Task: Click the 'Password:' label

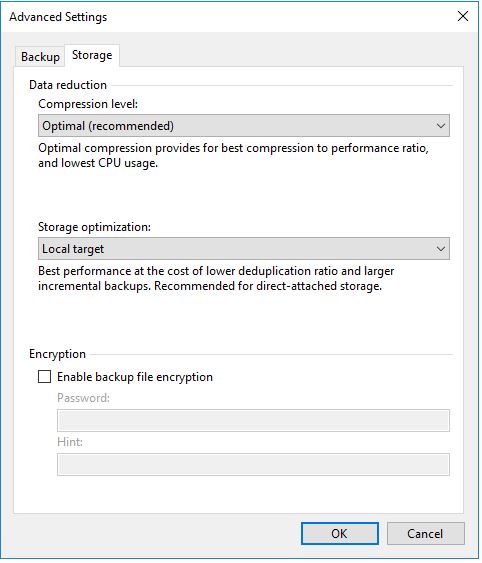Action: click(83, 398)
